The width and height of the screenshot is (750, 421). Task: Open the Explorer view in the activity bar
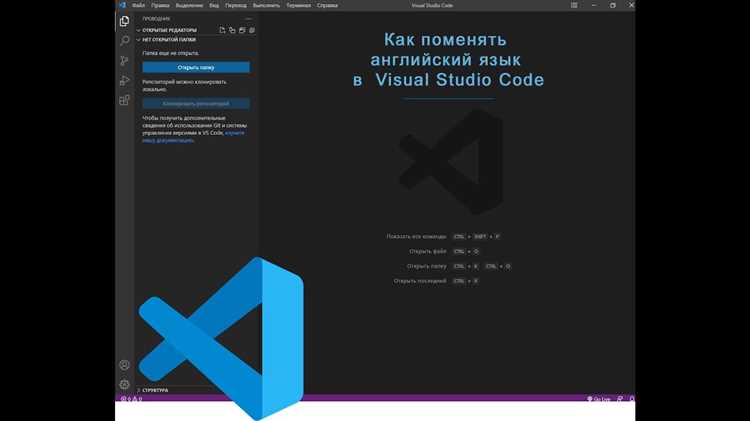[x=124, y=21]
